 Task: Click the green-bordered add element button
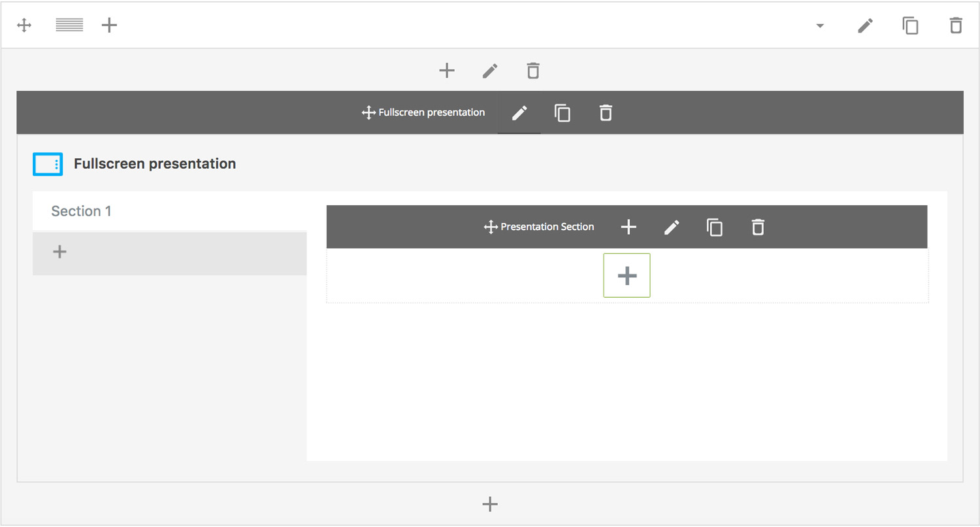click(627, 275)
